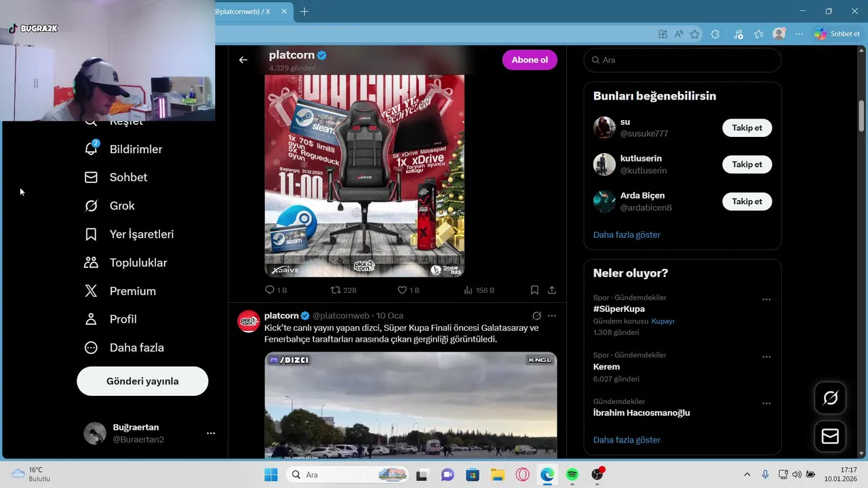Click the X search field Ara

coord(682,60)
